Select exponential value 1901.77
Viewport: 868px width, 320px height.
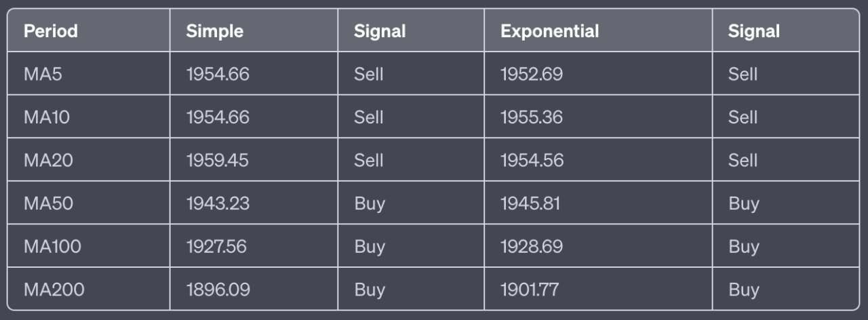(x=530, y=290)
